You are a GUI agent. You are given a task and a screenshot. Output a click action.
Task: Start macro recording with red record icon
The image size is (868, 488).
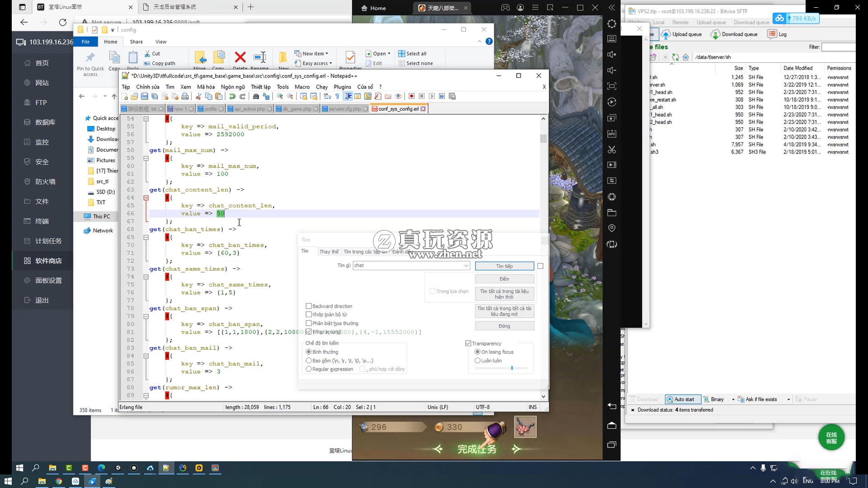tap(411, 96)
